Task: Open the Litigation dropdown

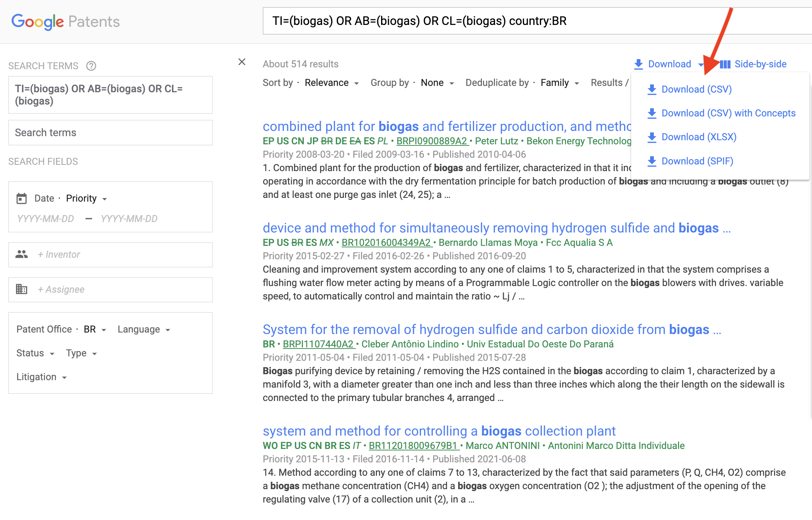Action: 41,377
